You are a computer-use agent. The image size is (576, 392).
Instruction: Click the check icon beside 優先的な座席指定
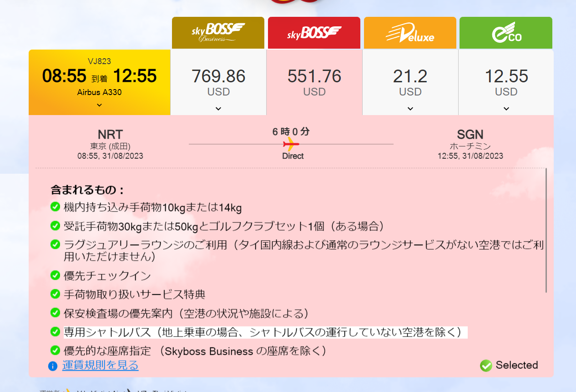55,350
